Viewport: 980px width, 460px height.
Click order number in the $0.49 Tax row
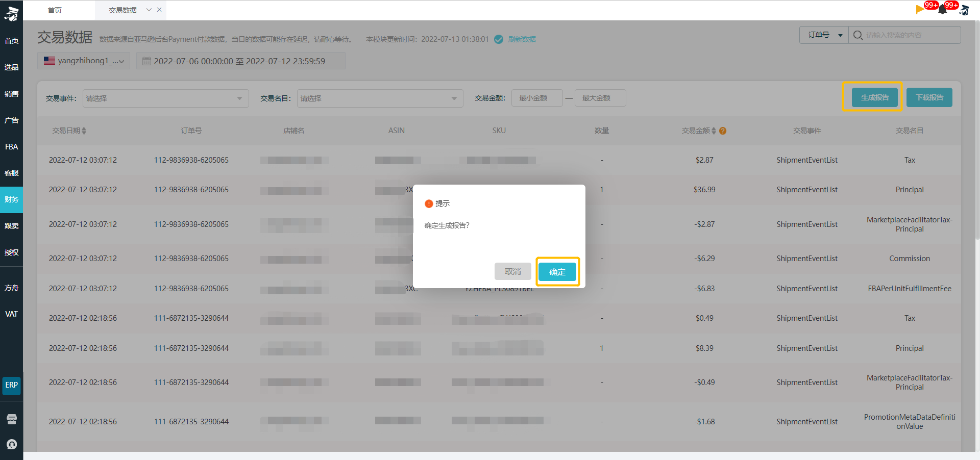tap(191, 318)
